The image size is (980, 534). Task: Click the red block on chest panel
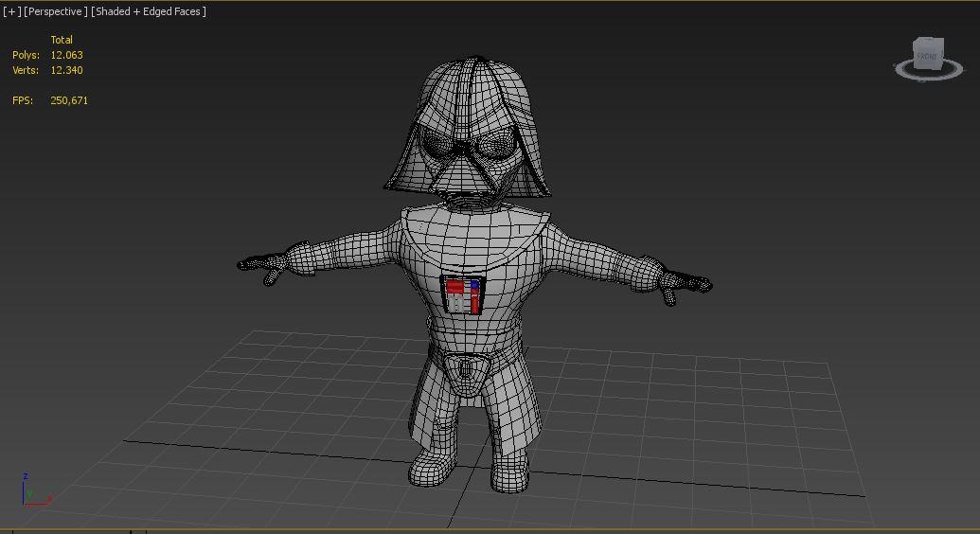tap(455, 287)
